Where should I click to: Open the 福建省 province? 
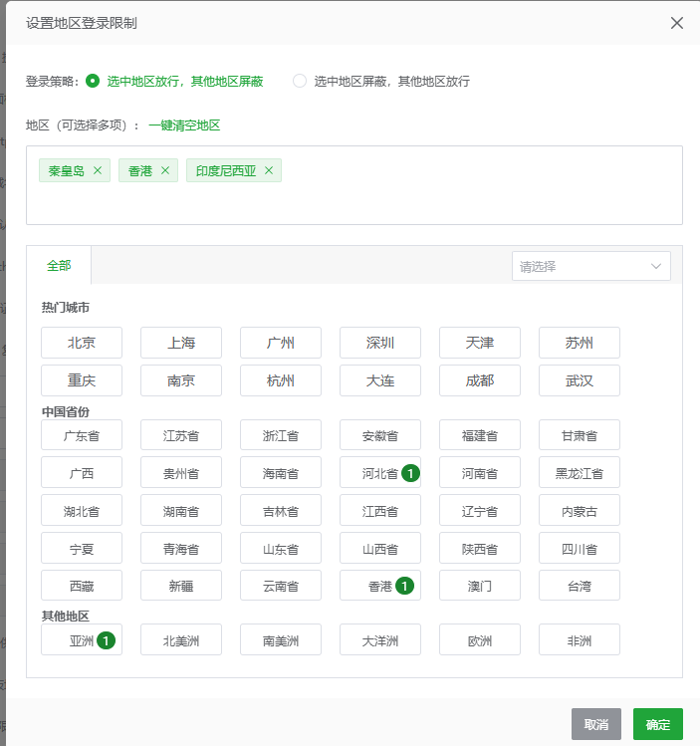point(480,435)
